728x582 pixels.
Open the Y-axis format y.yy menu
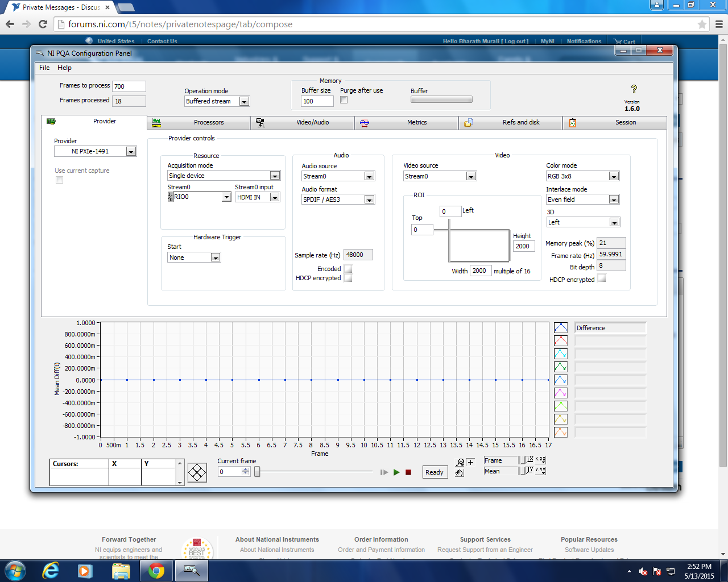(540, 471)
